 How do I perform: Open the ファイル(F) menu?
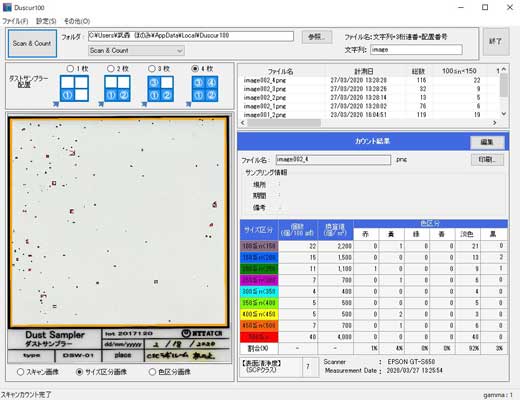coord(15,21)
